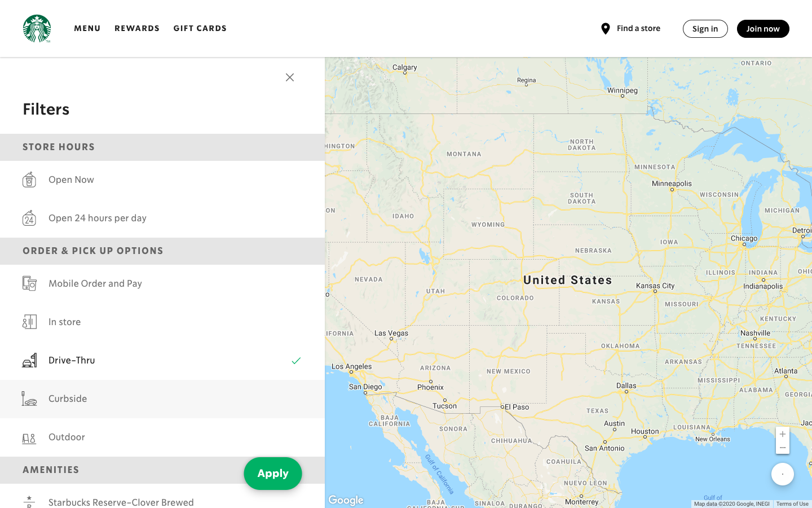812x508 pixels.
Task: Click Regina on the map
Action: click(527, 80)
